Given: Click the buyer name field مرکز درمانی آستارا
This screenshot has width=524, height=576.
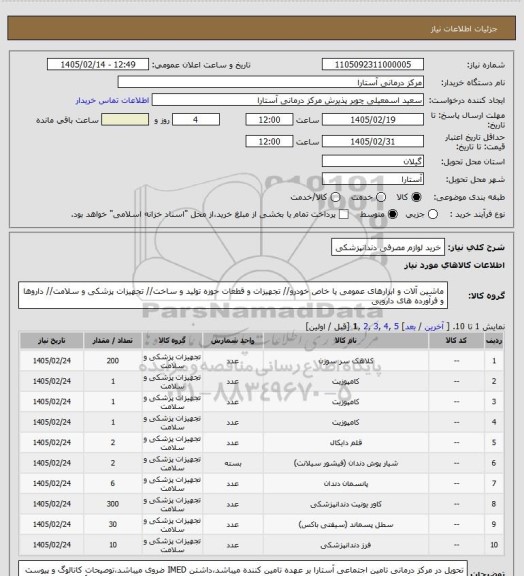Looking at the screenshot, I should pyautogui.click(x=270, y=82).
